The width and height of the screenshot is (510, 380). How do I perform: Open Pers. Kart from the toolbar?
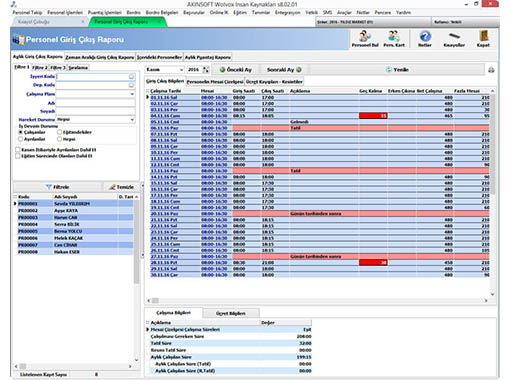[394, 39]
